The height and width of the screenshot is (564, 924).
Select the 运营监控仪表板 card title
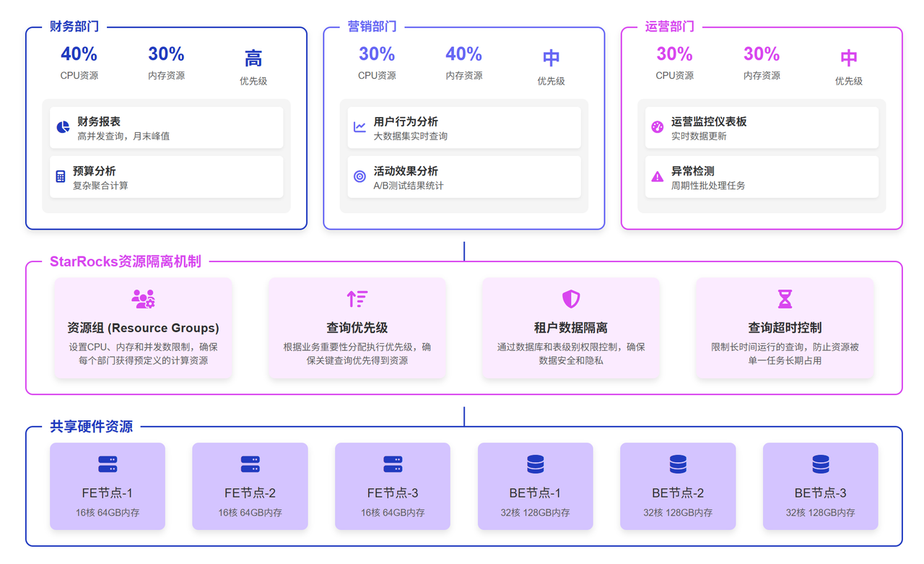pos(709,121)
